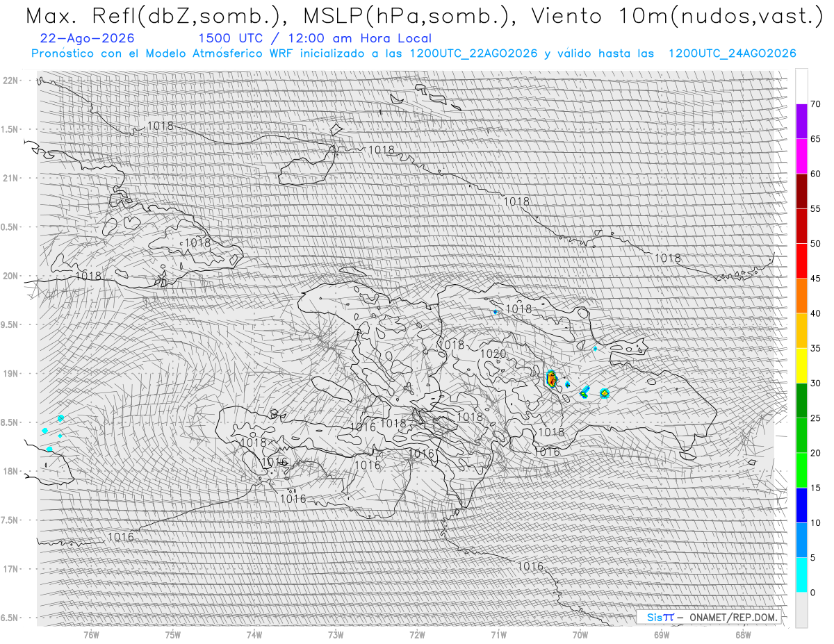
Task: Click the colorbar value '20'
Action: point(815,453)
